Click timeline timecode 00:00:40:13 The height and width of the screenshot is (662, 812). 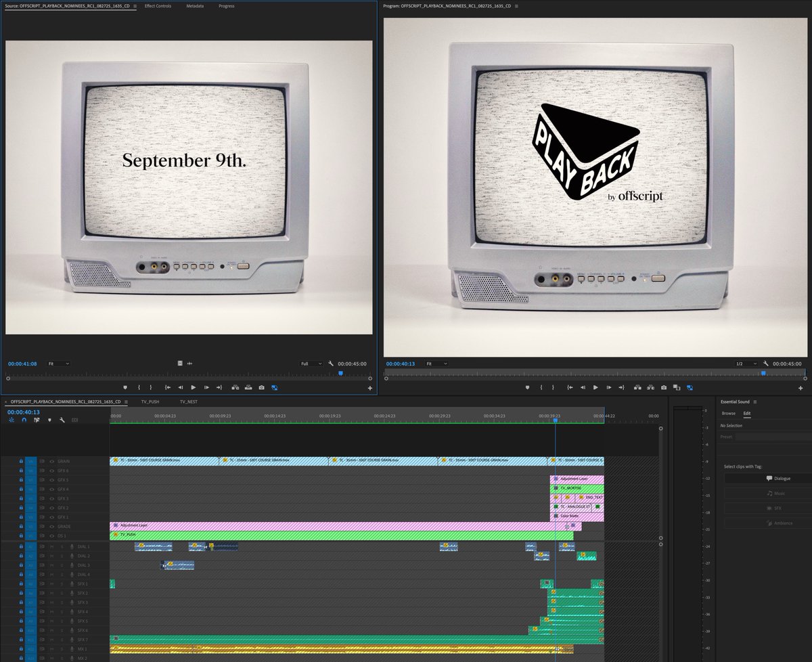point(24,412)
